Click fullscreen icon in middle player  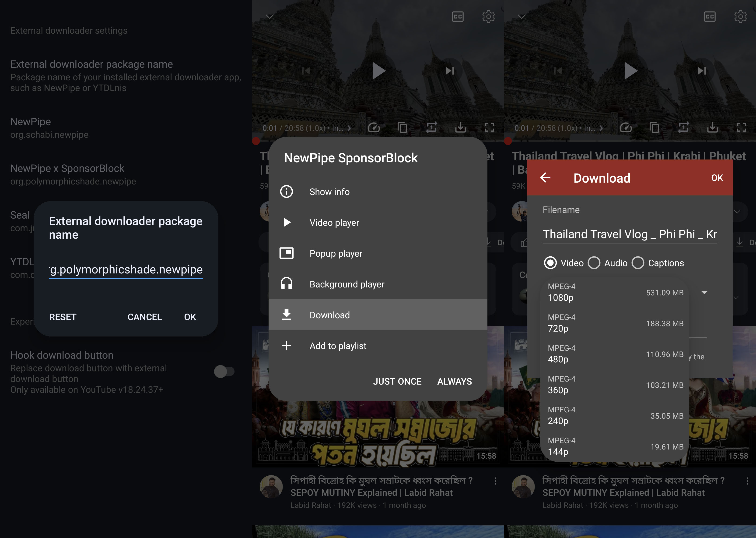[x=489, y=127]
